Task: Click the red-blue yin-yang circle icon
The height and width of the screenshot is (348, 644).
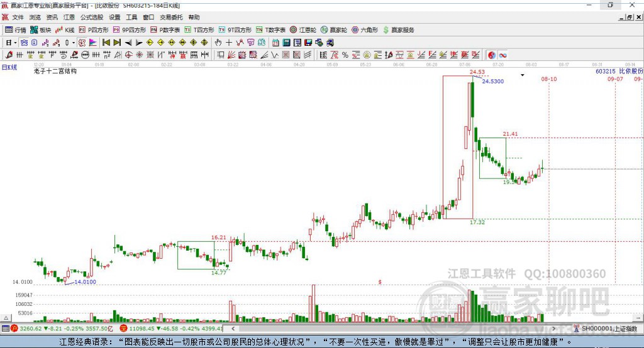Action: click(492, 55)
